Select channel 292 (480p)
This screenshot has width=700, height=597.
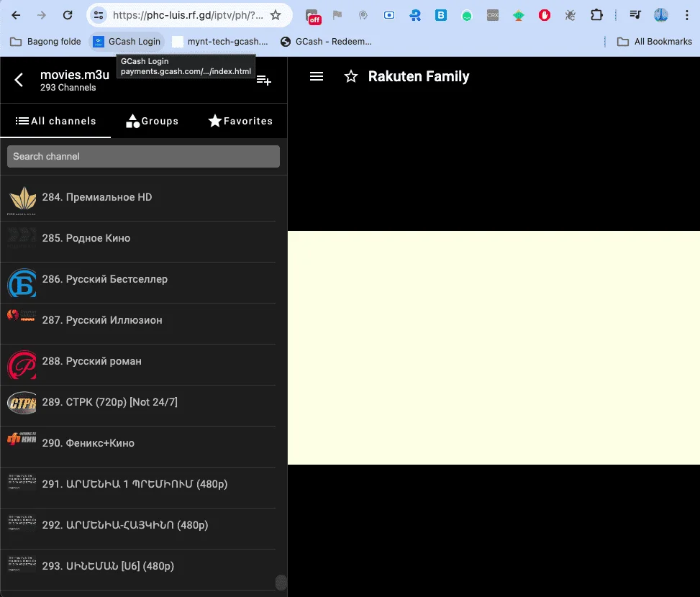[x=138, y=529]
